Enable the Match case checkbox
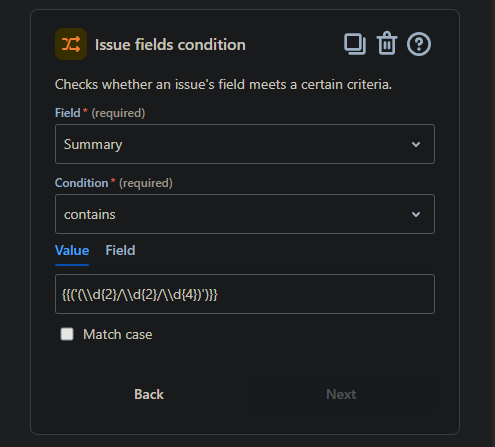Screen dimensions: 495x447 pyautogui.click(x=67, y=334)
